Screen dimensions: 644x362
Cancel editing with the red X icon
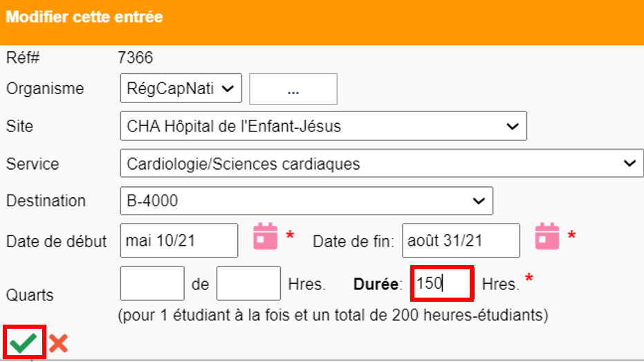click(x=58, y=343)
